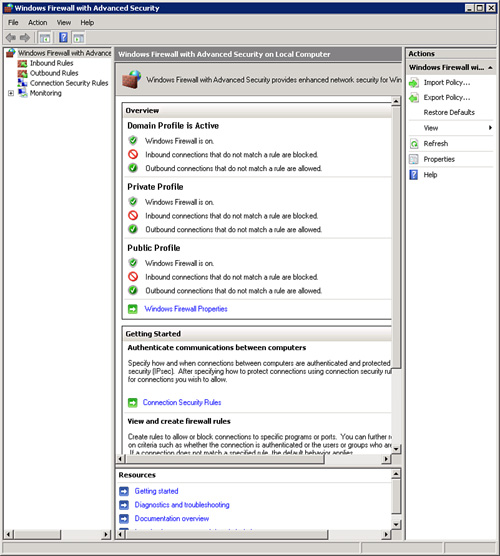
Task: Click the Connection Security Rules tree icon
Action: (x=22, y=83)
